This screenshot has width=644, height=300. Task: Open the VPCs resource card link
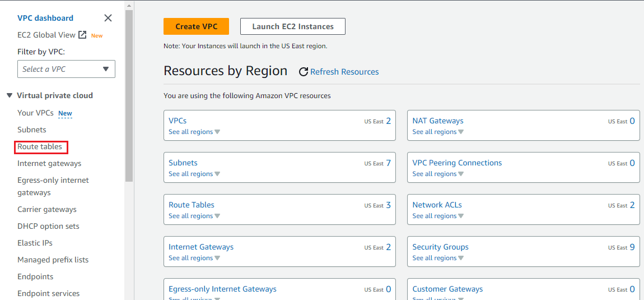click(x=178, y=121)
